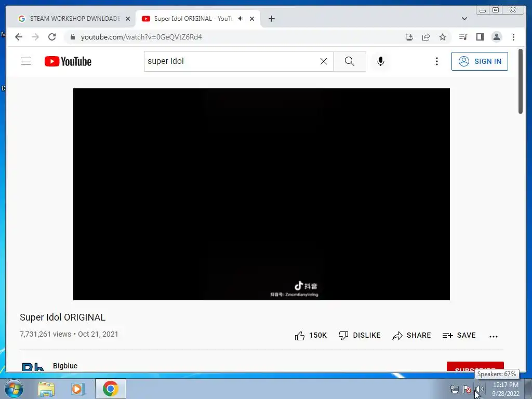Bookmark this page with the star icon

point(443,37)
